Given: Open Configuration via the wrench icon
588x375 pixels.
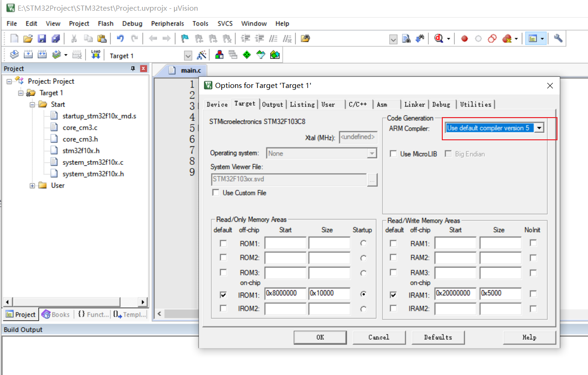Looking at the screenshot, I should tap(558, 39).
